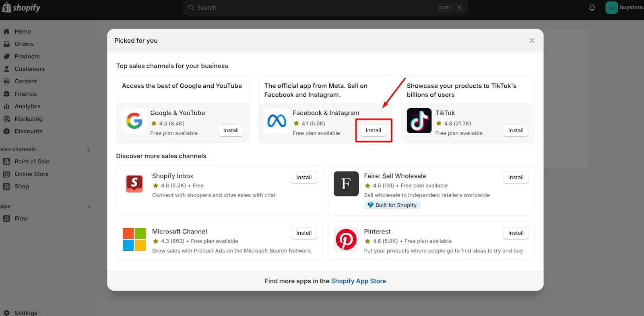Click the Shopify Inbox app logo

point(134,184)
